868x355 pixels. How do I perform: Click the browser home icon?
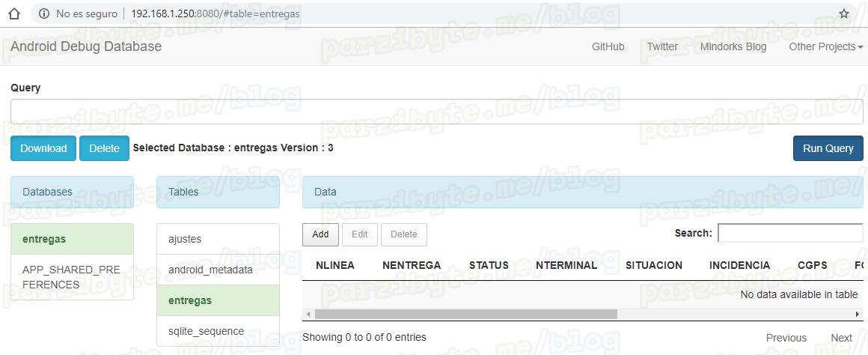coord(14,13)
